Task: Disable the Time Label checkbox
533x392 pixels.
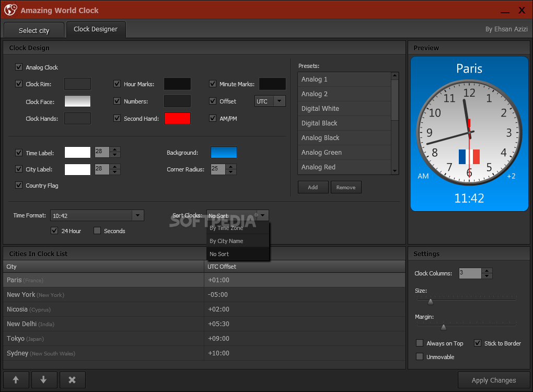Action: (x=19, y=153)
